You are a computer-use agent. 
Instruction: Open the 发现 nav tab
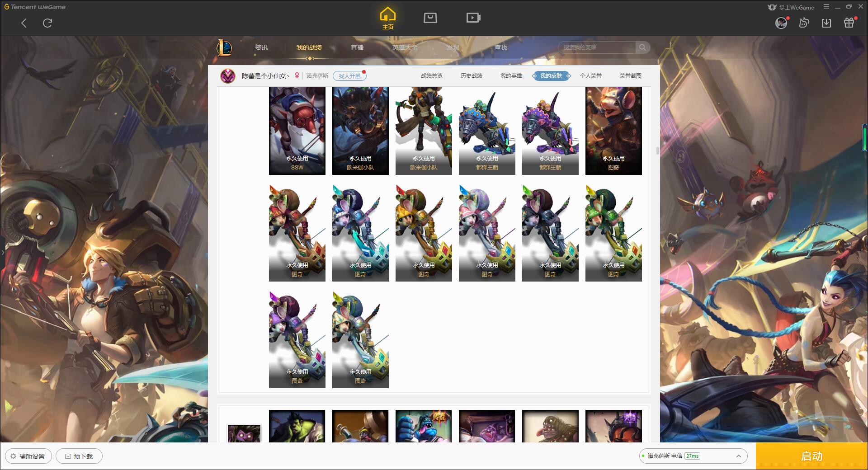pyautogui.click(x=453, y=47)
